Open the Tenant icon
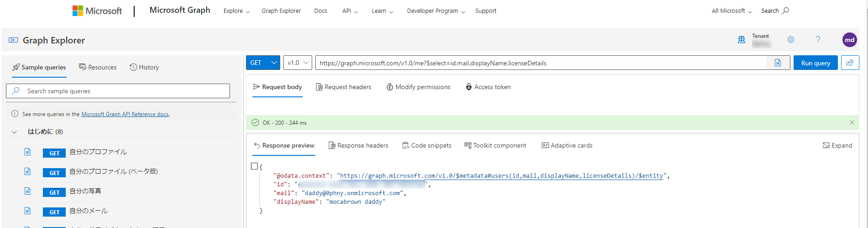 point(742,40)
